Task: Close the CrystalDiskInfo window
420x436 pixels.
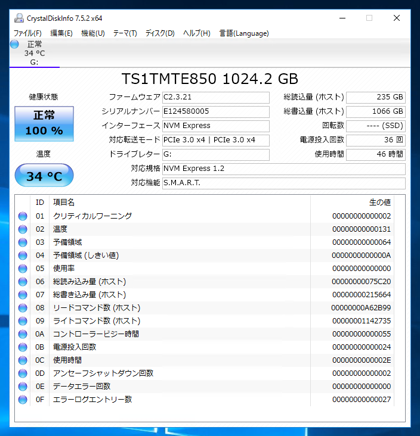Action: pos(397,18)
